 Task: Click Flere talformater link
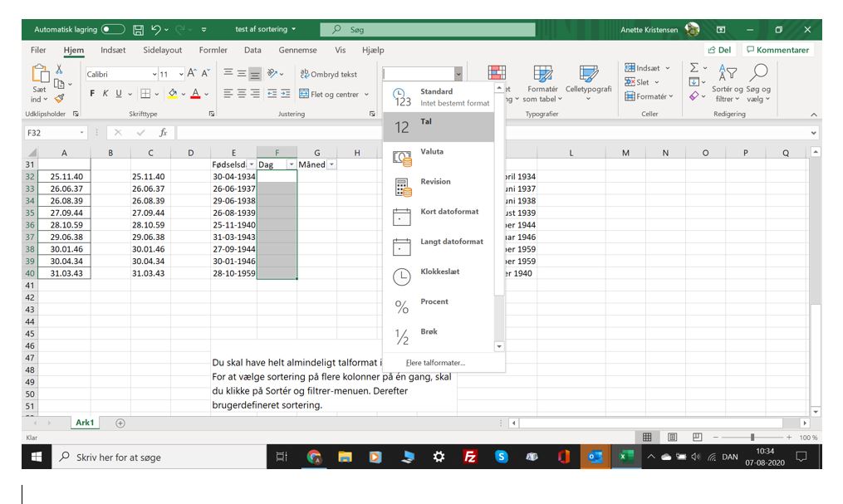(x=435, y=363)
